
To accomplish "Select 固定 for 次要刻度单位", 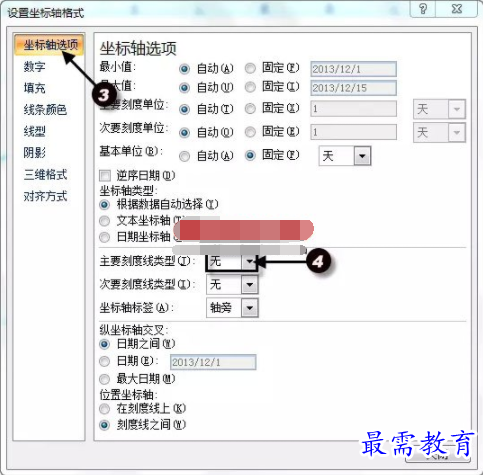I will click(250, 132).
